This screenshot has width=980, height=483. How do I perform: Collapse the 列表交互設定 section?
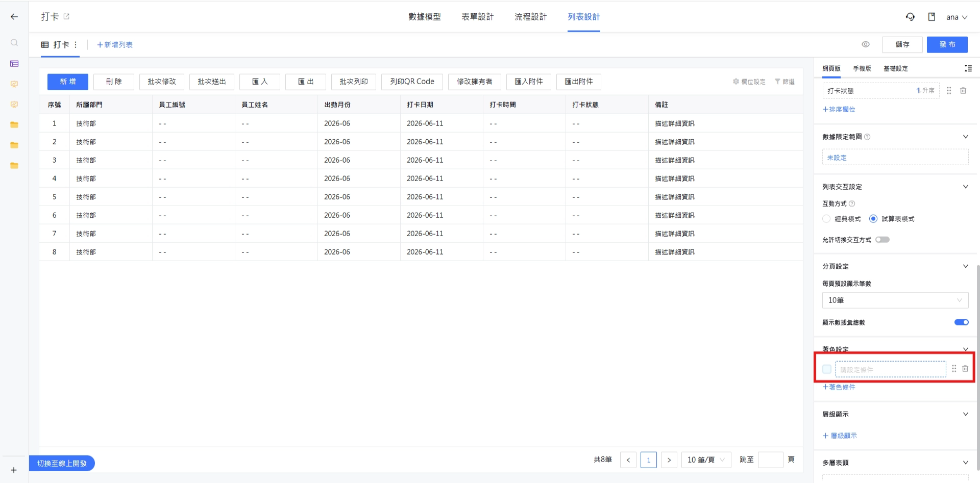(x=965, y=187)
